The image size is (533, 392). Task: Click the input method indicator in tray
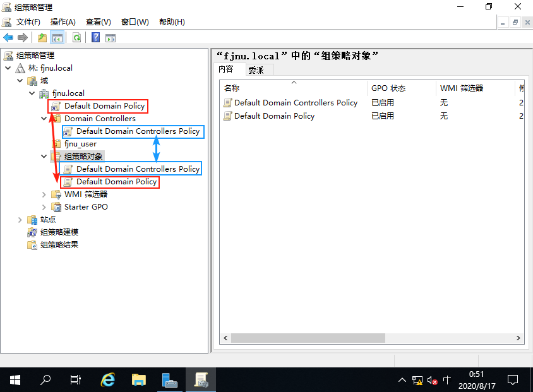coord(446,380)
